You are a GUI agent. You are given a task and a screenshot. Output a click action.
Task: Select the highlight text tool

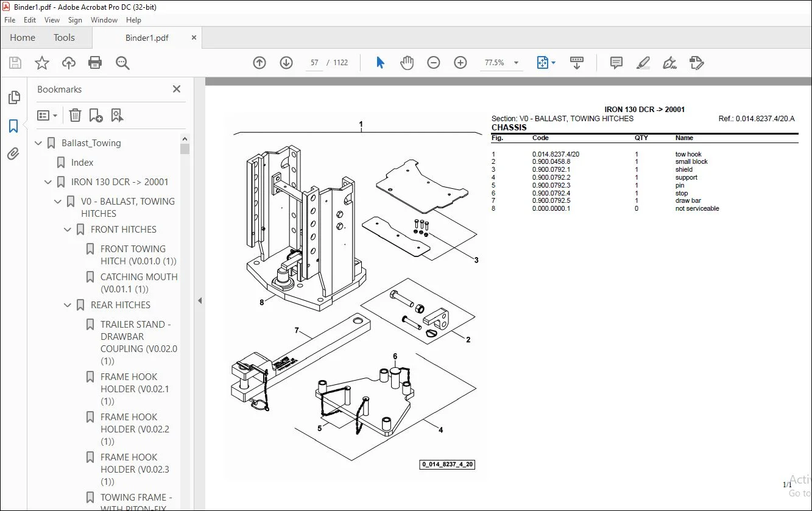tap(643, 63)
